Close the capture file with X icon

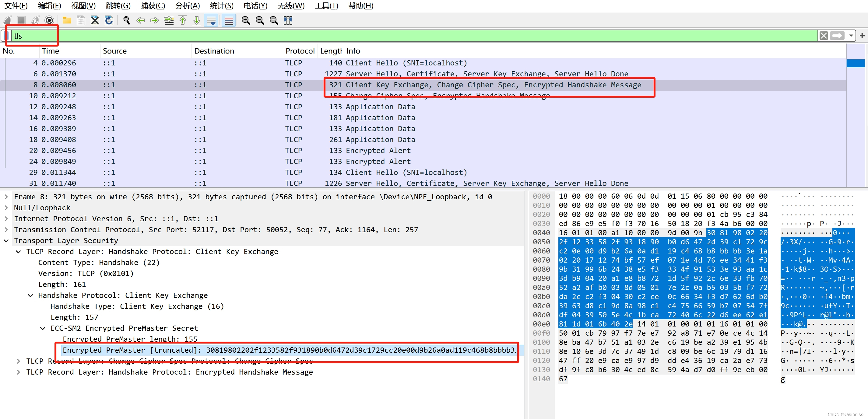click(x=95, y=21)
